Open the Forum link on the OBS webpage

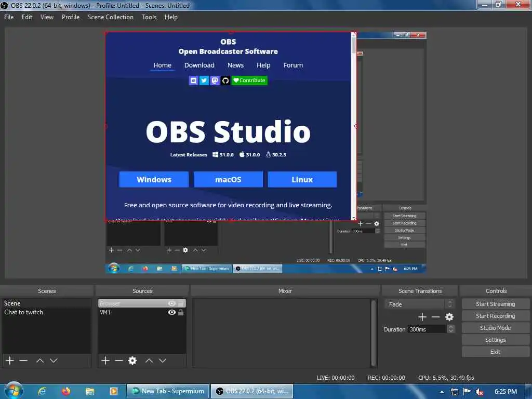point(293,65)
